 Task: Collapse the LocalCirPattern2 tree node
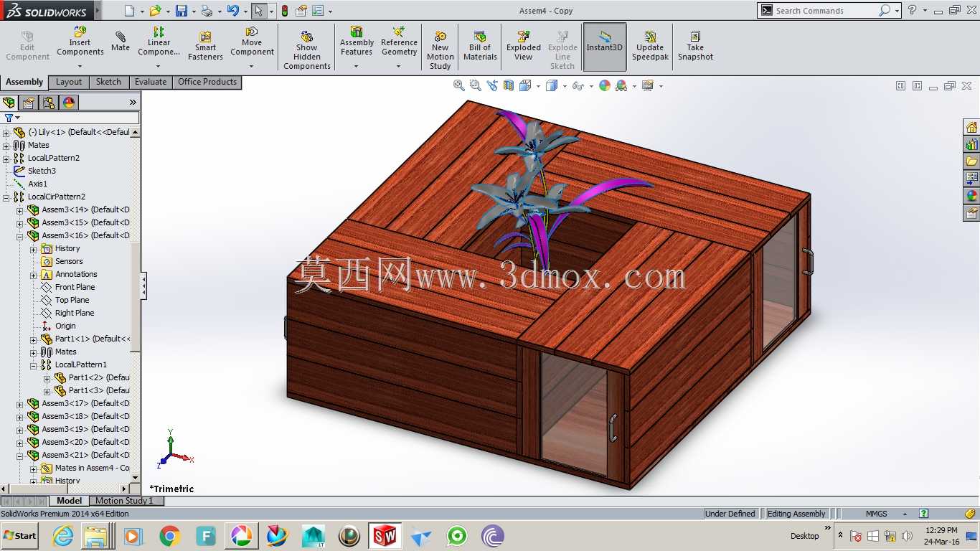pos(6,197)
